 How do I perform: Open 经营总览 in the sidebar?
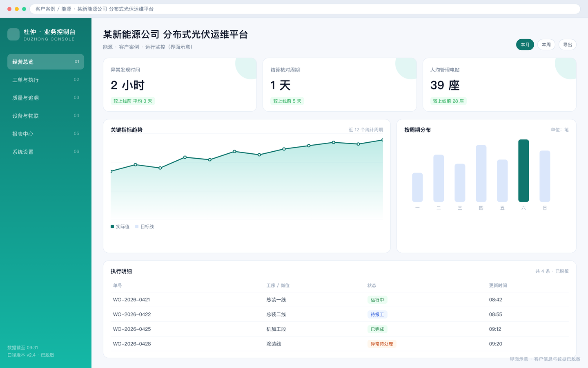[x=46, y=62]
